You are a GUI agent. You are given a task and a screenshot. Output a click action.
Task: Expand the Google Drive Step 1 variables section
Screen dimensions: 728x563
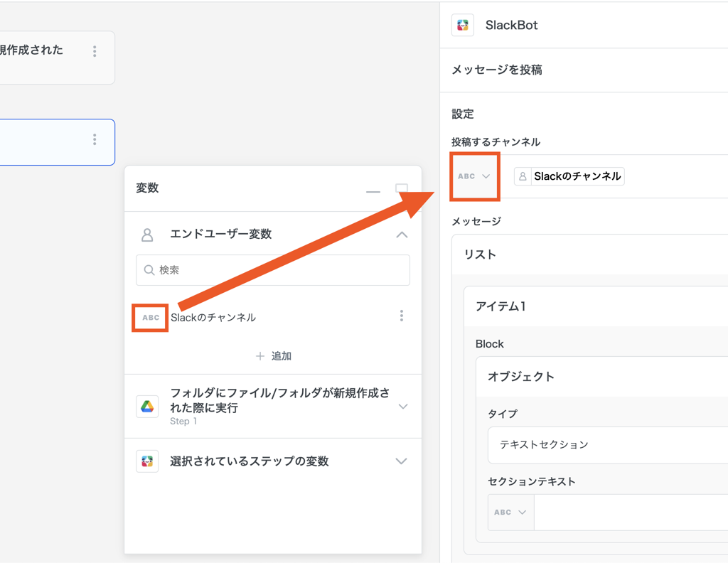[x=402, y=407]
